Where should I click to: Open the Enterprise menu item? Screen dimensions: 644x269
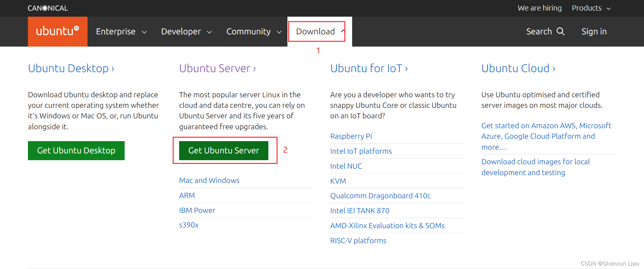click(x=116, y=32)
